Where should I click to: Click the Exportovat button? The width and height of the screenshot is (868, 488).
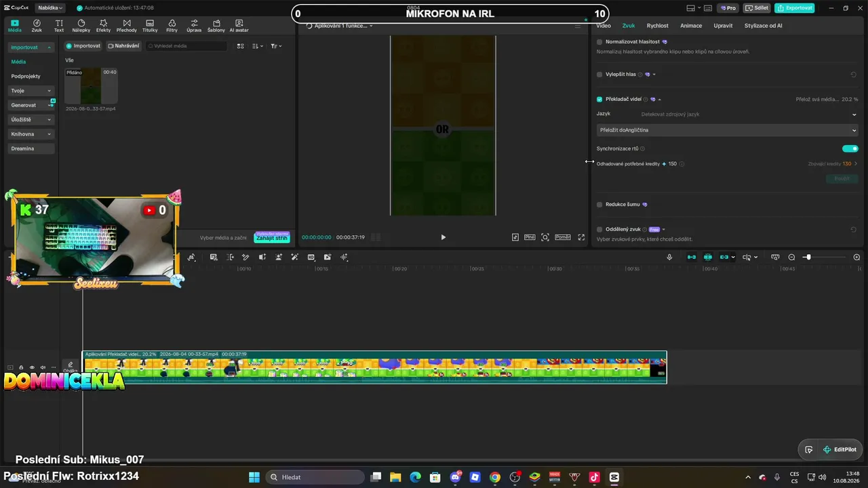click(x=795, y=8)
